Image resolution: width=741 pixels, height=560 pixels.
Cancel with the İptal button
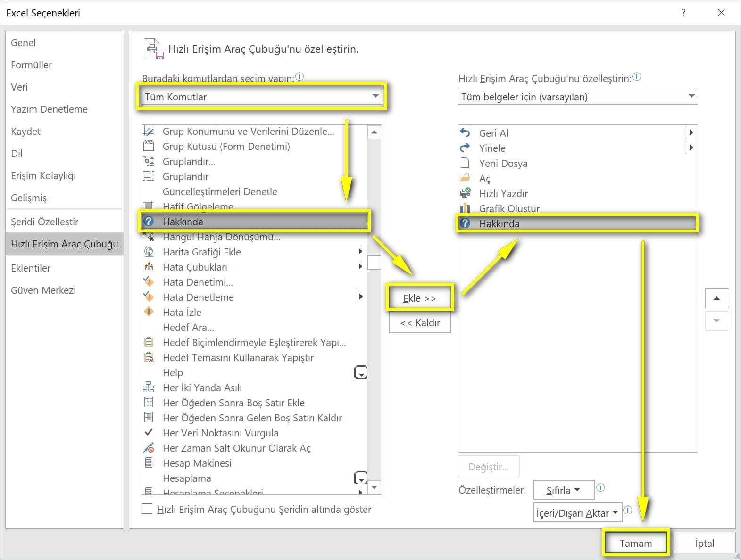(705, 543)
